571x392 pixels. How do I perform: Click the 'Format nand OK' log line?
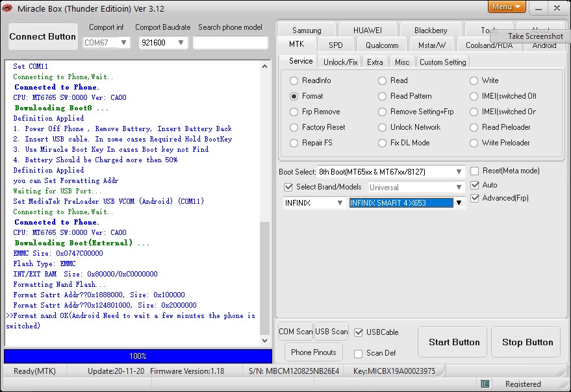tap(131, 321)
